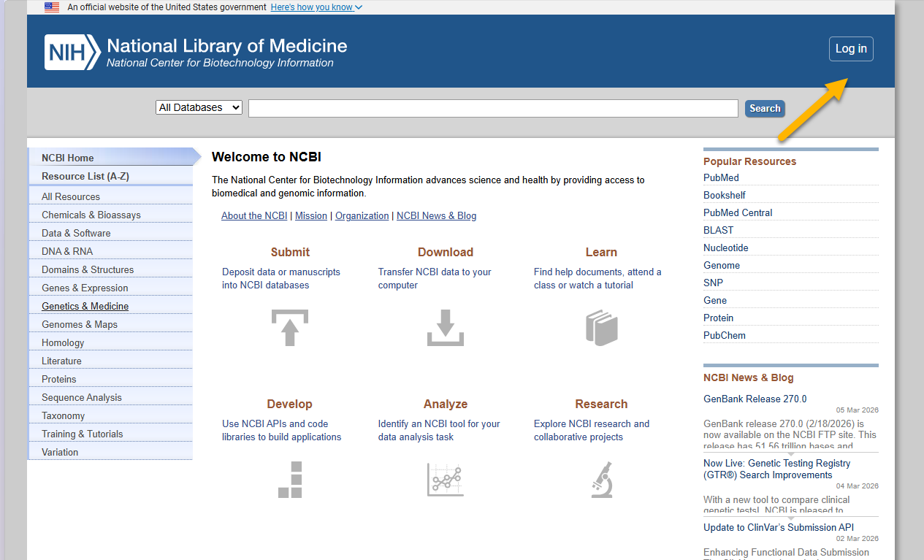Click the Search button
The height and width of the screenshot is (560, 924).
click(x=765, y=108)
